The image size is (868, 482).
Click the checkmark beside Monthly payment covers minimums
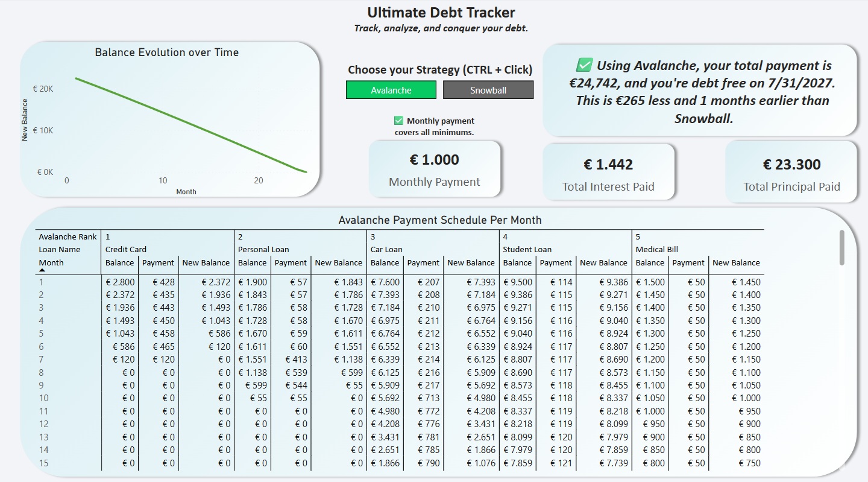[x=398, y=121]
